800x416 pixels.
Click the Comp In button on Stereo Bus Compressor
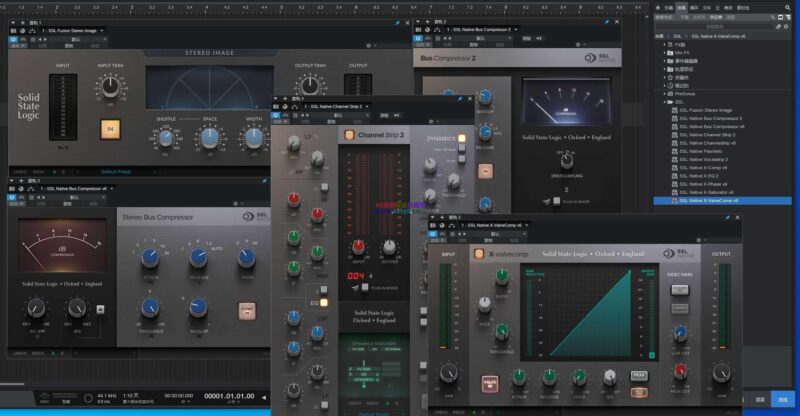tap(247, 310)
